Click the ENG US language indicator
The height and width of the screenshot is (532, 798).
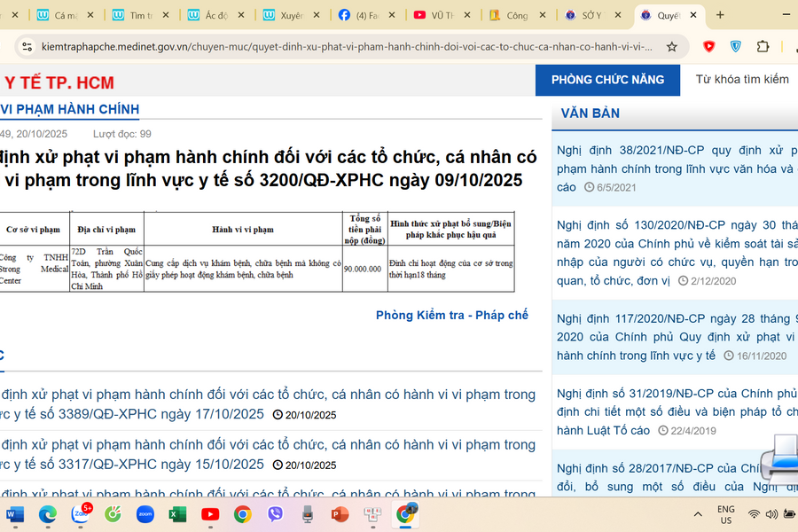pyautogui.click(x=725, y=514)
